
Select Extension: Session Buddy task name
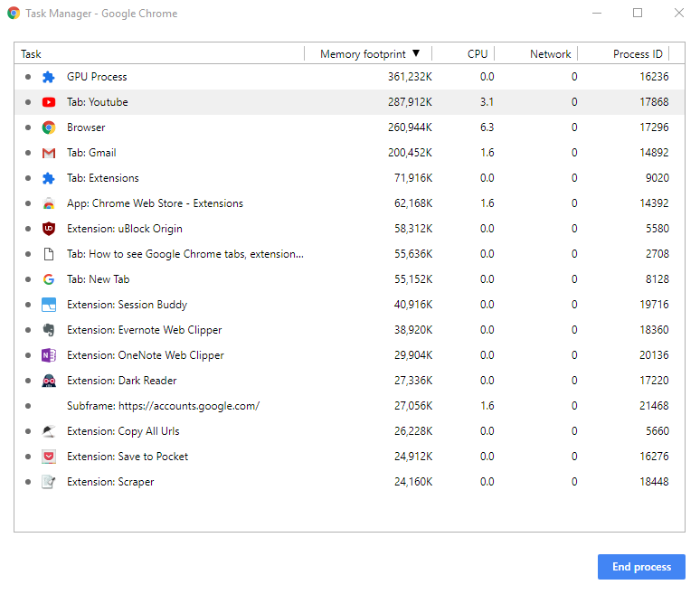coord(127,305)
